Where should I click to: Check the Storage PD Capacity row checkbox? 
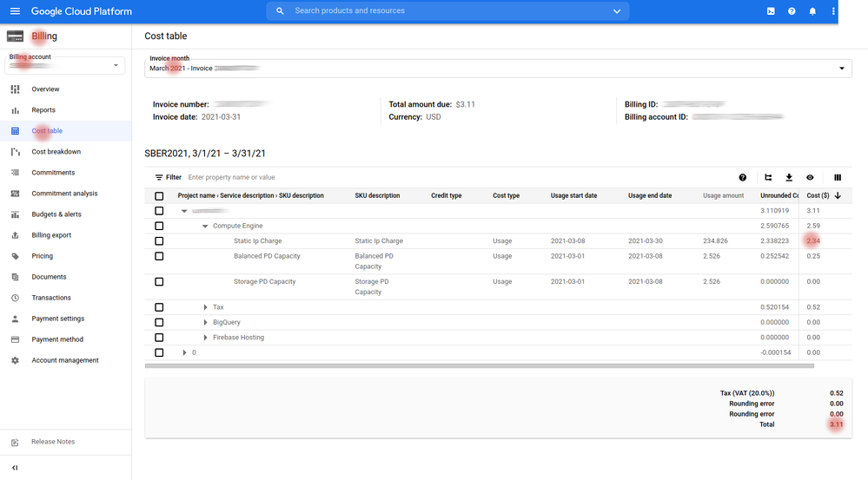click(159, 281)
